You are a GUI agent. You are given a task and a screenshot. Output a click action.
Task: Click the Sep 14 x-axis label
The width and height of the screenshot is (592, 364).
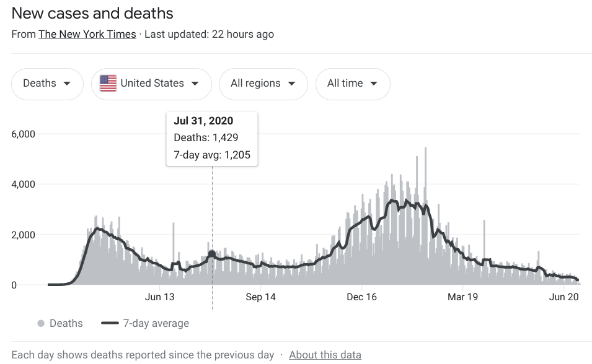(261, 297)
